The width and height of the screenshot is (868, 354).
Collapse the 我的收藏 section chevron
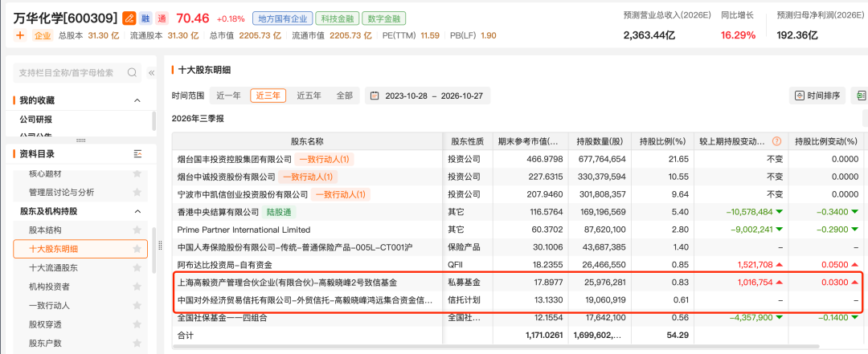137,100
